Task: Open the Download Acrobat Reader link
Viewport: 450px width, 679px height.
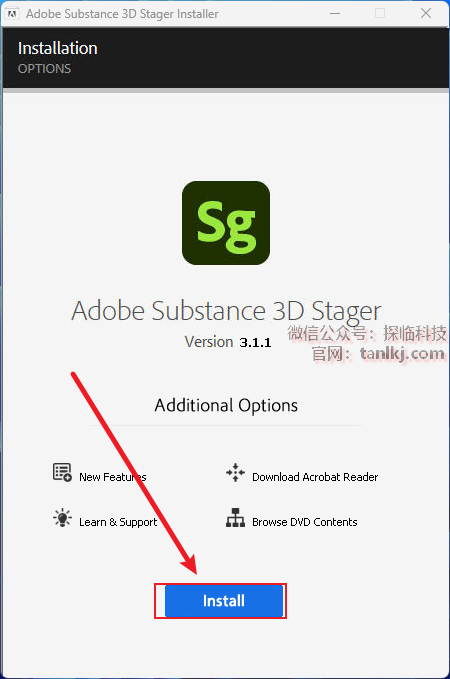Action: (315, 477)
